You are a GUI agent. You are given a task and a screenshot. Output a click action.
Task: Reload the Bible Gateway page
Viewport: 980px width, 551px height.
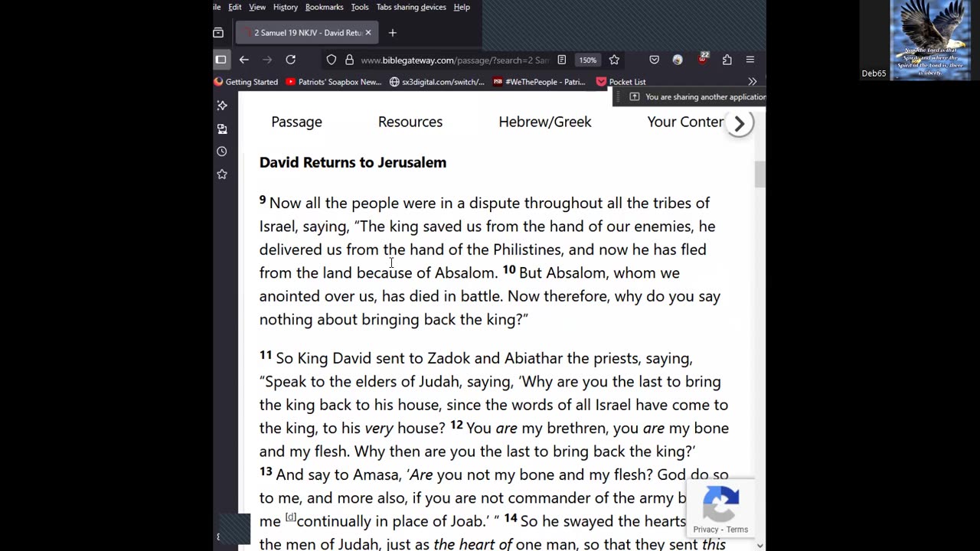[291, 60]
